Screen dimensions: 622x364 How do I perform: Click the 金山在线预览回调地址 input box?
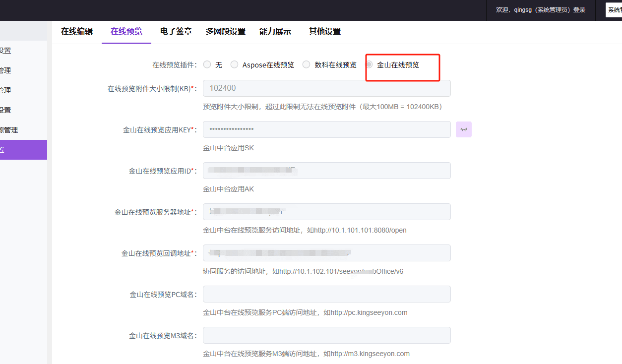tap(327, 253)
